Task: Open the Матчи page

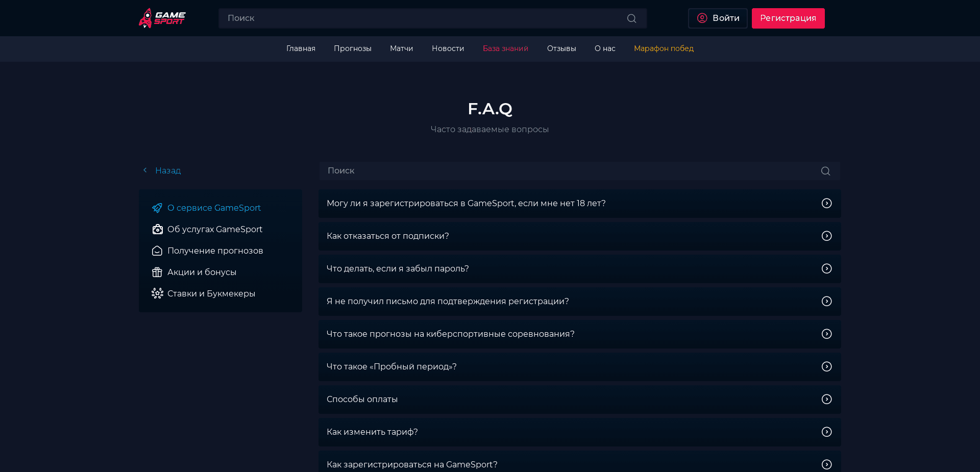Action: click(401, 48)
